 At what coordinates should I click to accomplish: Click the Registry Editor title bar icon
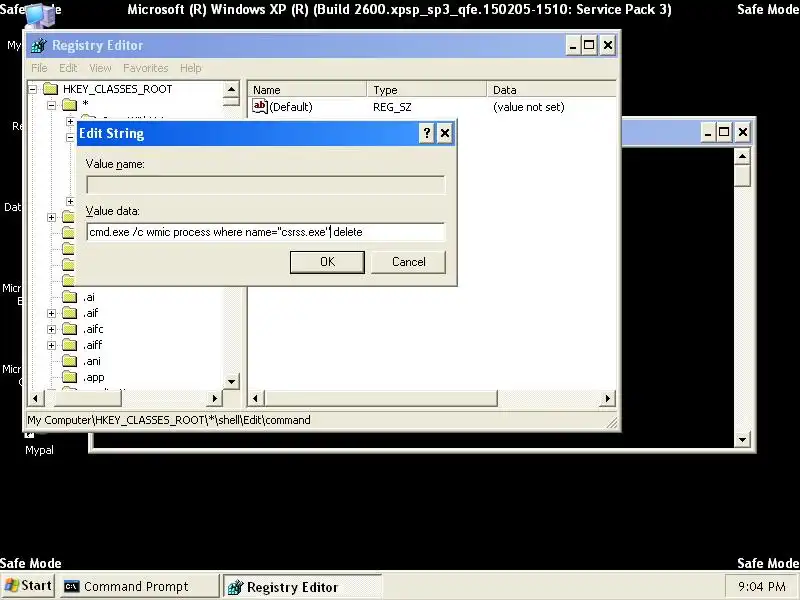coord(39,45)
